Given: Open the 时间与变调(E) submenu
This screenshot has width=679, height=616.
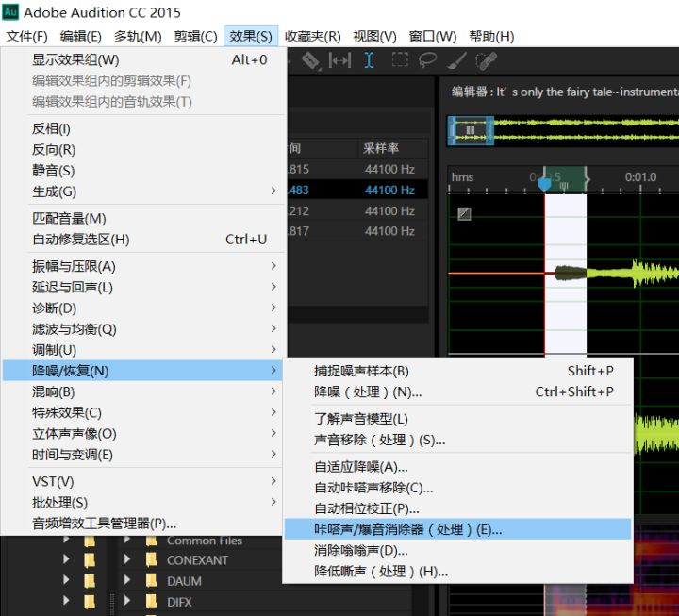Looking at the screenshot, I should 144,455.
